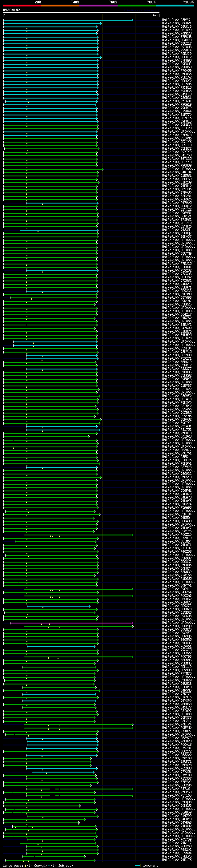
Task: Select hit label UniRef100_P62979
Action: 177,737
